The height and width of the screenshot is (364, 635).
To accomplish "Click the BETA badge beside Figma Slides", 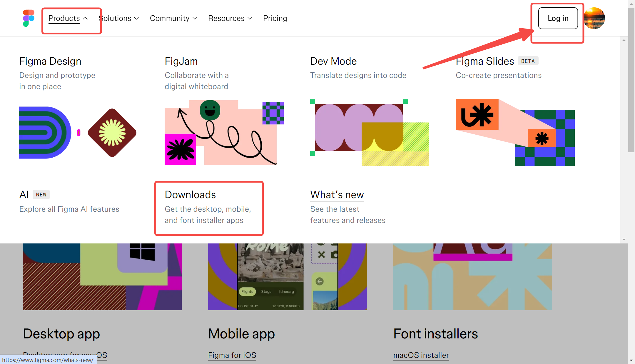I will (x=528, y=61).
